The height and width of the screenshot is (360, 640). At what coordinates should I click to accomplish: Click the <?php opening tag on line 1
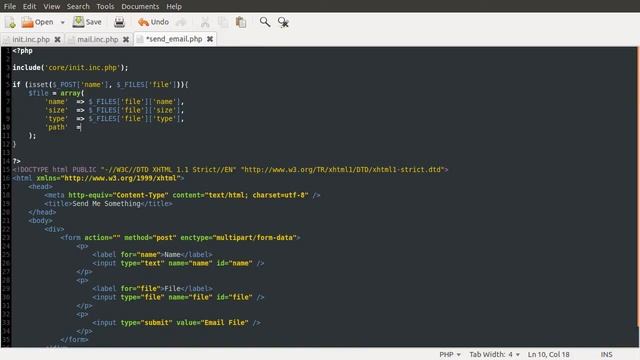click(22, 51)
